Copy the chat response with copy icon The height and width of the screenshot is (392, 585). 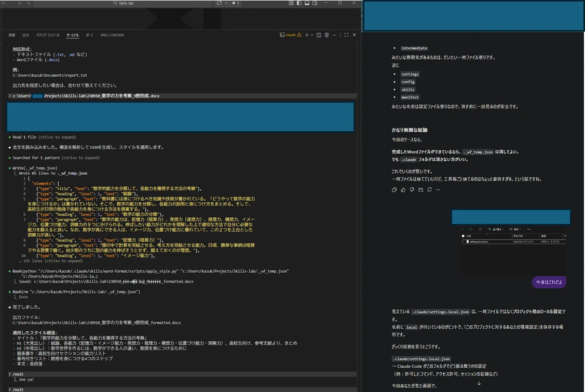[394, 190]
